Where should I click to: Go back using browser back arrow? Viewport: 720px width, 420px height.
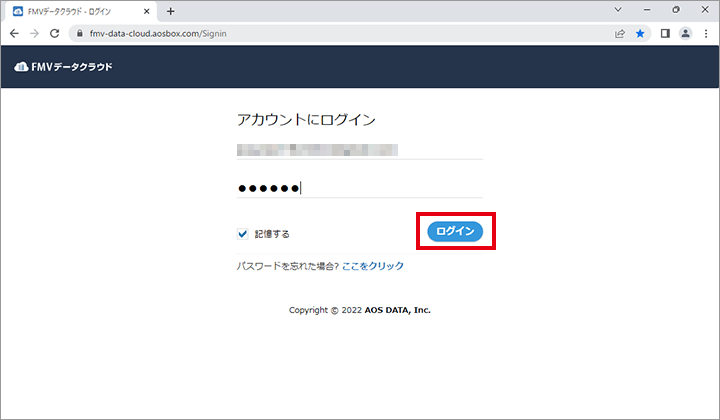coord(14,33)
